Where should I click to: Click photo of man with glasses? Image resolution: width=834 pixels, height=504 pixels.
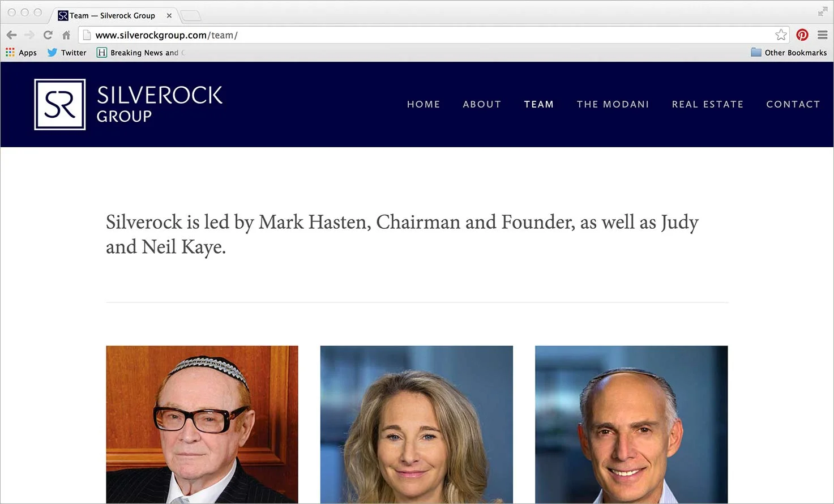click(x=202, y=425)
